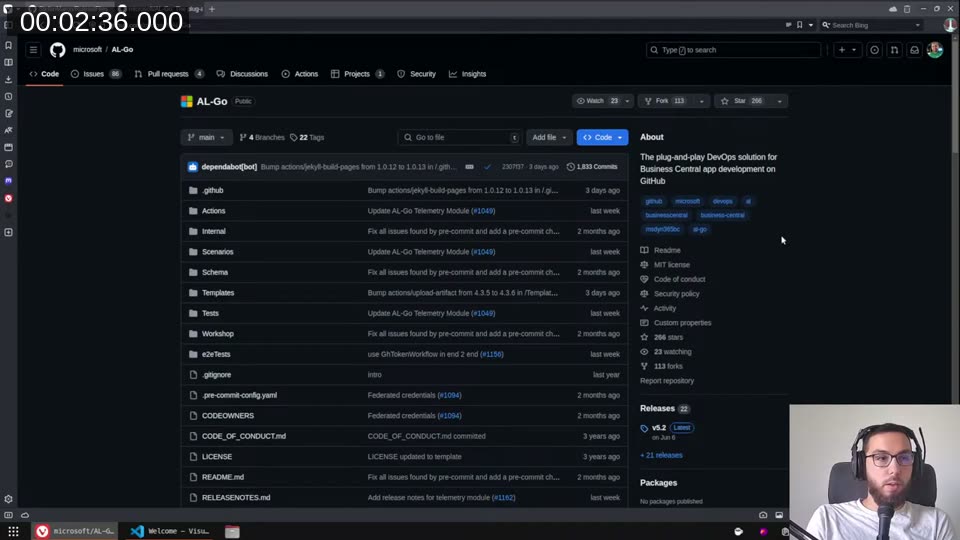Switch to the Pull requests tab

169,74
